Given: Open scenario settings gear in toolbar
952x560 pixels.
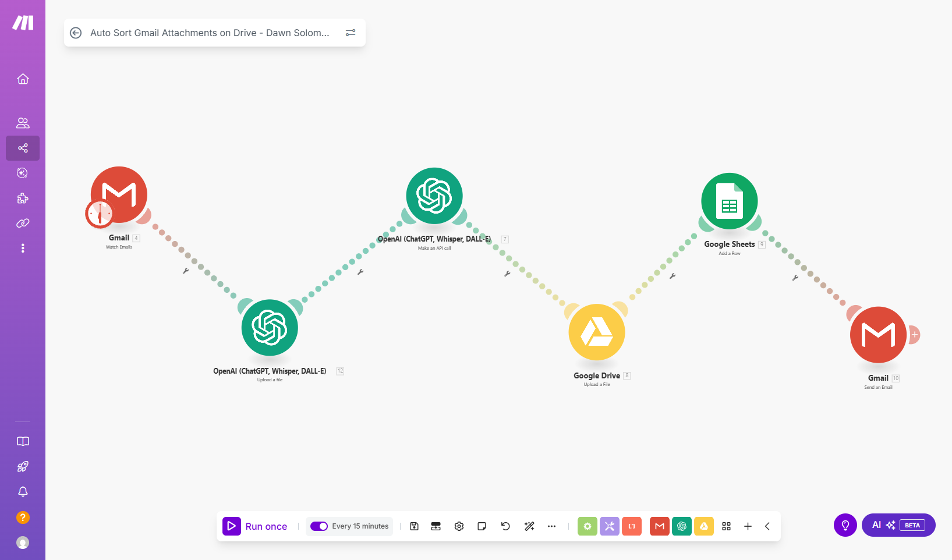Looking at the screenshot, I should pyautogui.click(x=459, y=526).
